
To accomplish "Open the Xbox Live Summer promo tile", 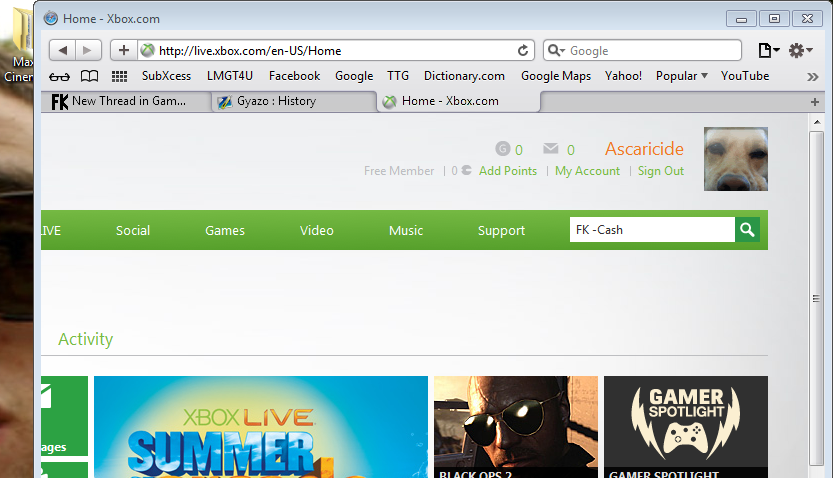I will coord(261,427).
